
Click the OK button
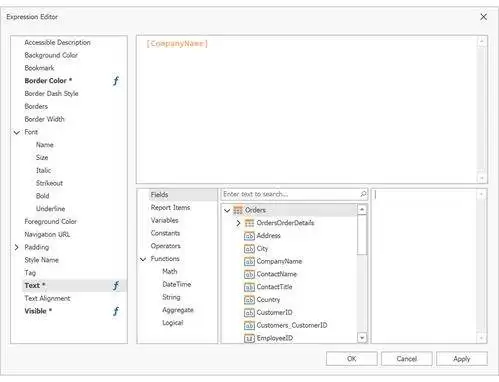pyautogui.click(x=352, y=359)
